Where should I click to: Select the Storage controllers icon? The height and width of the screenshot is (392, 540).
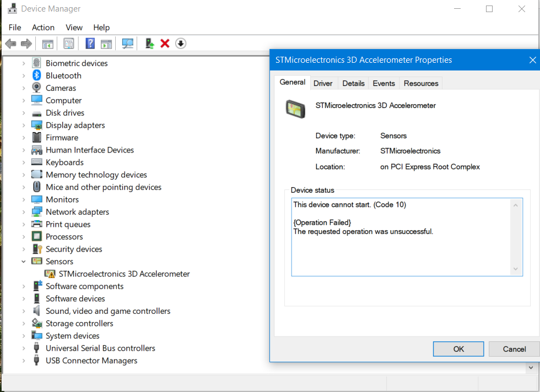pyautogui.click(x=36, y=323)
